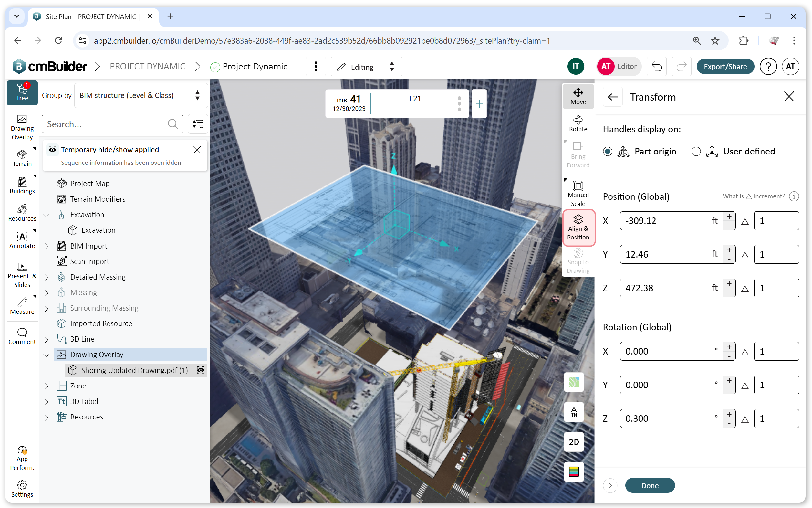Open the Tree panel in sidebar
Screen dimensions: 812x508
point(22,92)
